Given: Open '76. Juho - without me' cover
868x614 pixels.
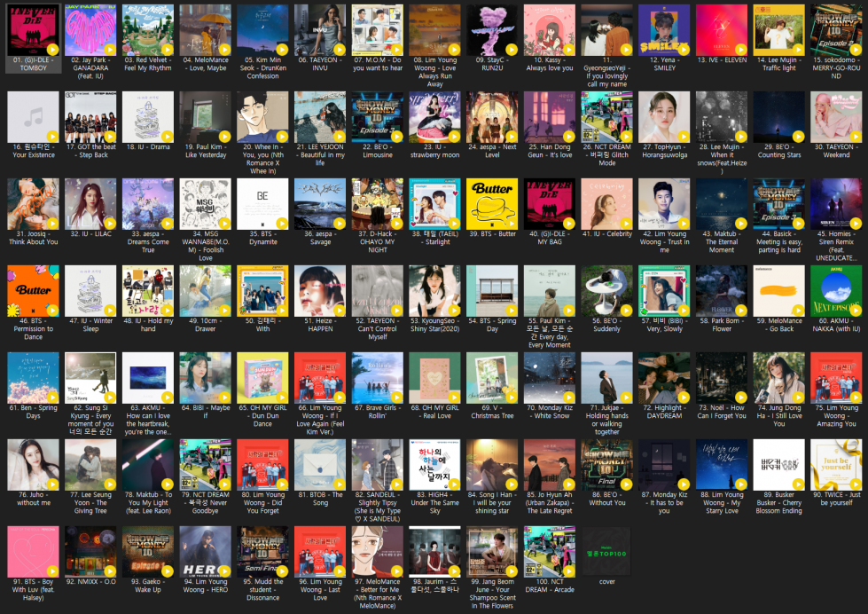Looking at the screenshot, I should [33, 465].
